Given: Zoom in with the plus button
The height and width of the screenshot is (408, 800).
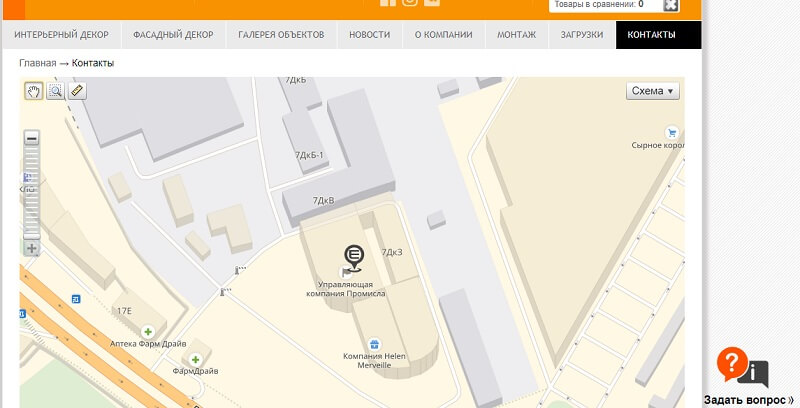Looking at the screenshot, I should [x=32, y=248].
